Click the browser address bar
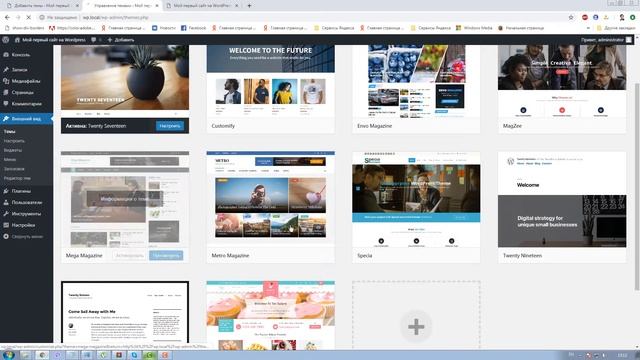Screen dimensions: 640x360 click(x=302, y=18)
